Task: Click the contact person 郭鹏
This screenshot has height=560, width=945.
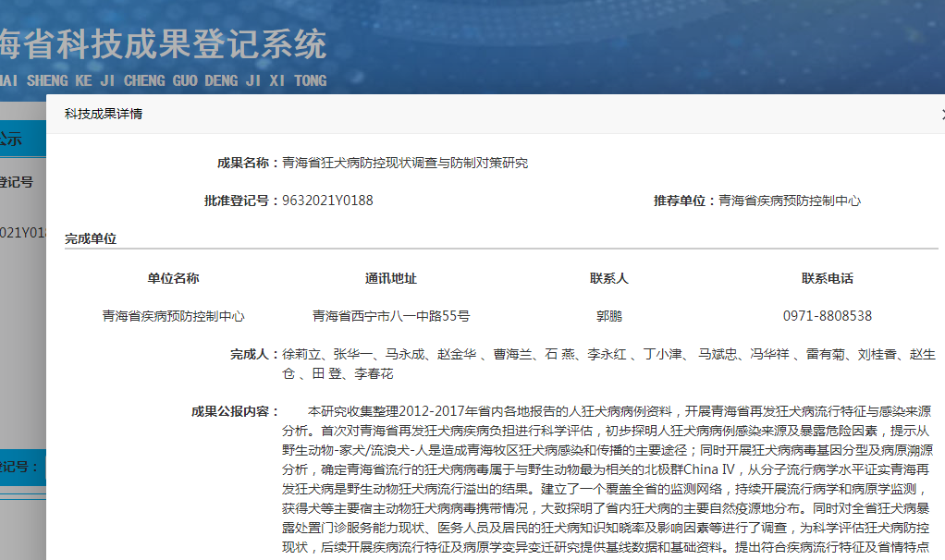Action: 608,316
